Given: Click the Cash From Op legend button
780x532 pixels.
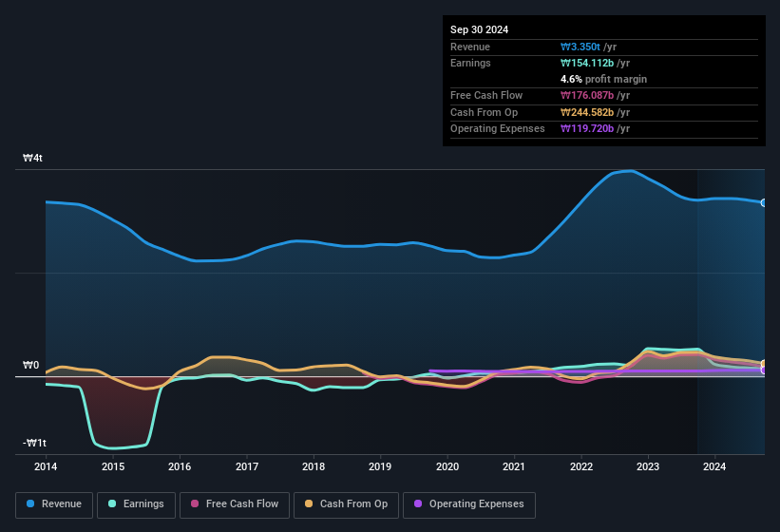Looking at the screenshot, I should [346, 504].
